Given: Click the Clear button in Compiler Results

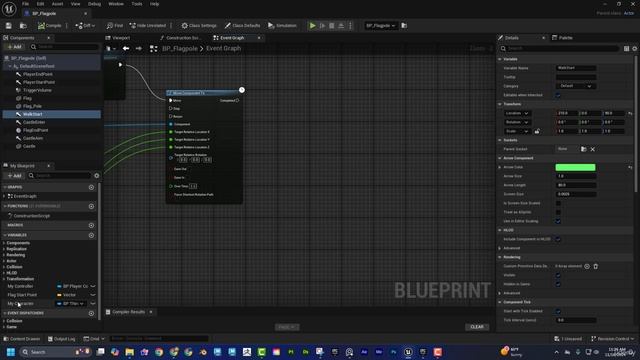Looking at the screenshot, I should (477, 327).
